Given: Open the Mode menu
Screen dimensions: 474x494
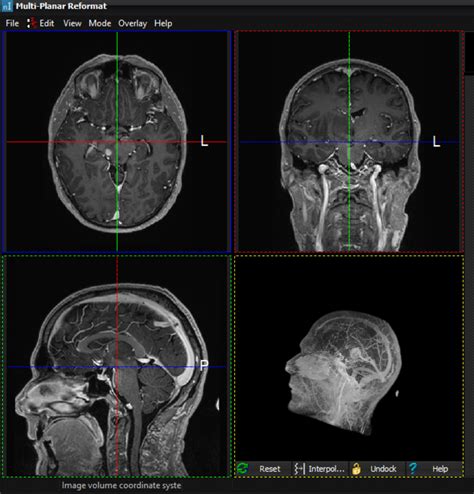Looking at the screenshot, I should point(100,23).
